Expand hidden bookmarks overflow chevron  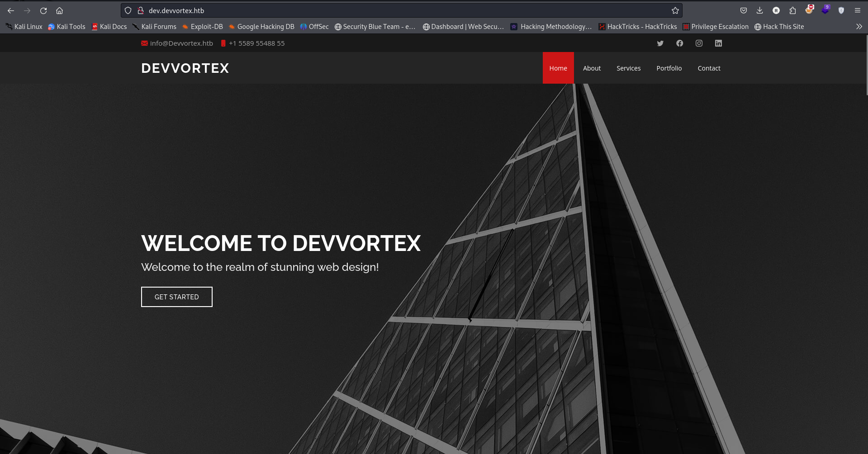859,27
